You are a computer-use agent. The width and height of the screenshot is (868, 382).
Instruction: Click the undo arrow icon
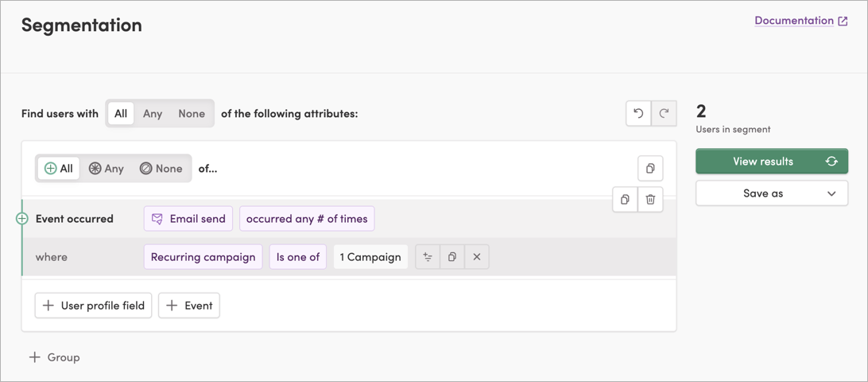[x=638, y=114]
